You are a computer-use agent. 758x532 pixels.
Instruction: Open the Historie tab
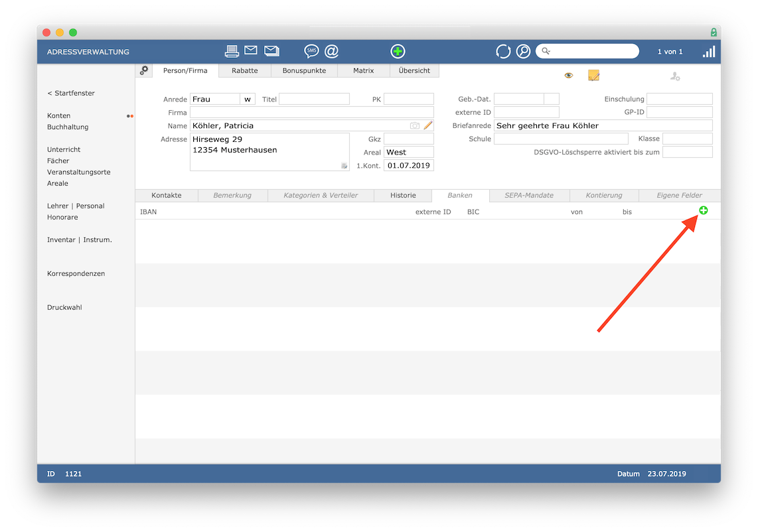point(403,195)
